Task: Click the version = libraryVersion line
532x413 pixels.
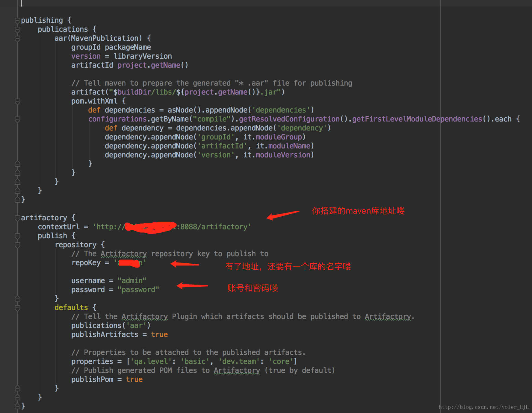Action: pos(121,56)
